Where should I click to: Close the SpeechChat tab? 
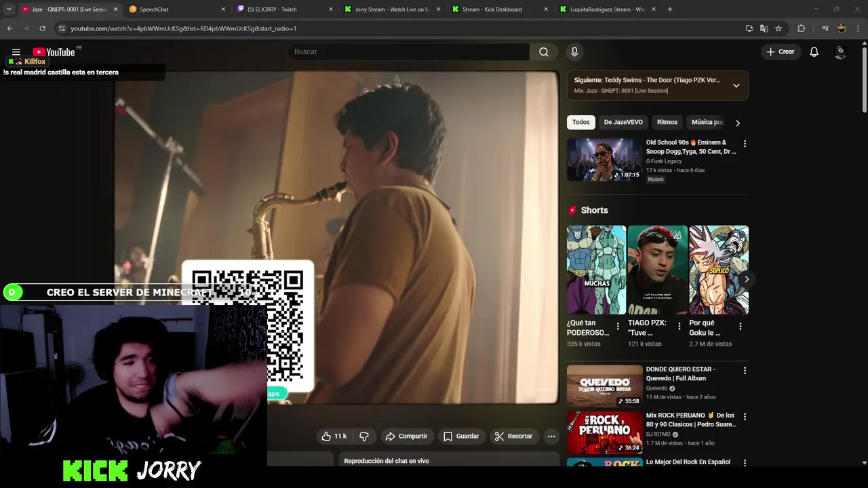tap(223, 9)
